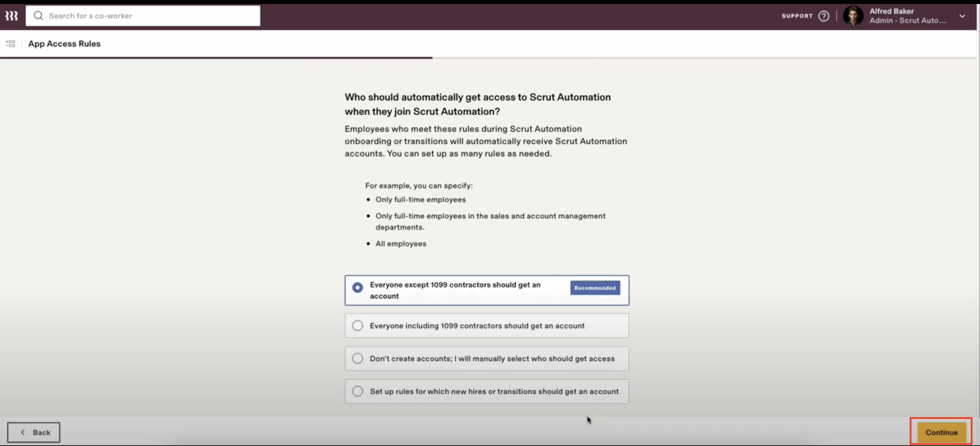
Task: Go Back to the previous step
Action: (x=33, y=432)
